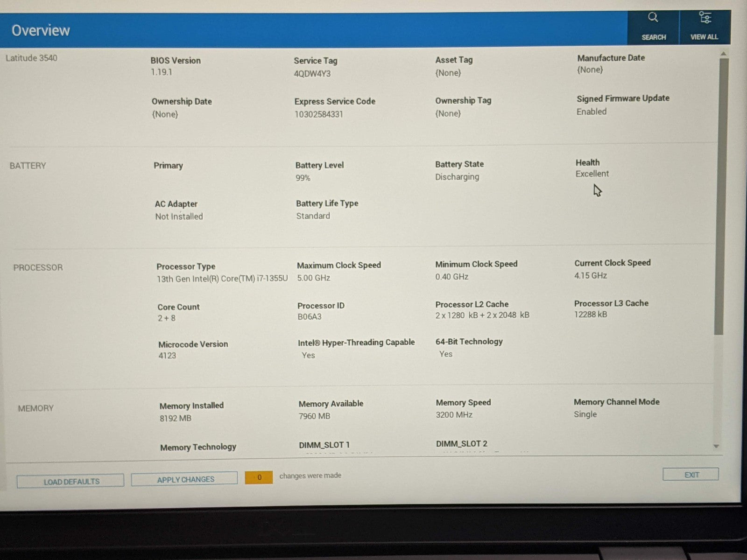Click the orange changes counter badge
This screenshot has height=560, width=747.
coord(259,477)
